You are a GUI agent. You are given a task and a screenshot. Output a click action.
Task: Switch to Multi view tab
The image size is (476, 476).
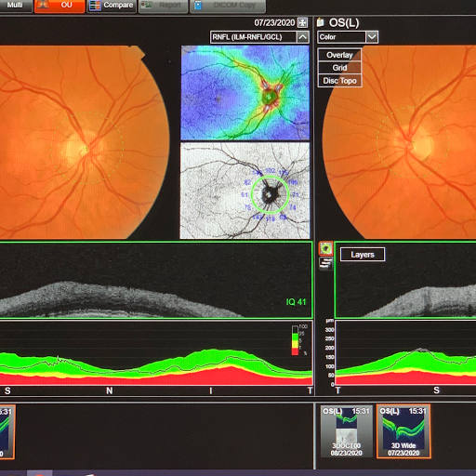pos(16,6)
